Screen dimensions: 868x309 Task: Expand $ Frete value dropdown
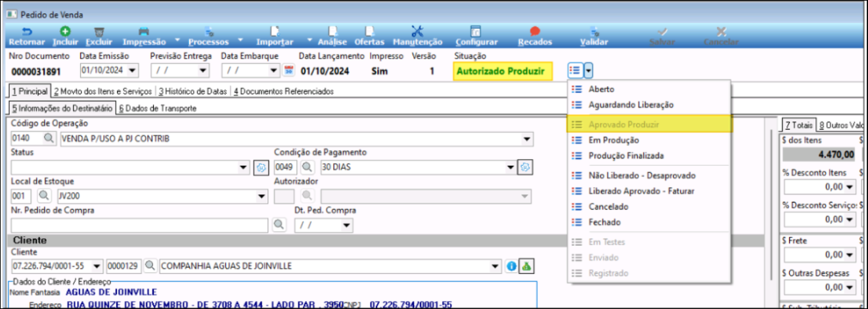(x=849, y=254)
